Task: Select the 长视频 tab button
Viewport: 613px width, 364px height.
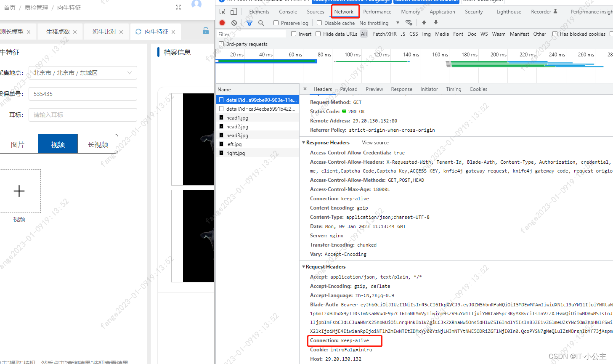Action: point(98,144)
